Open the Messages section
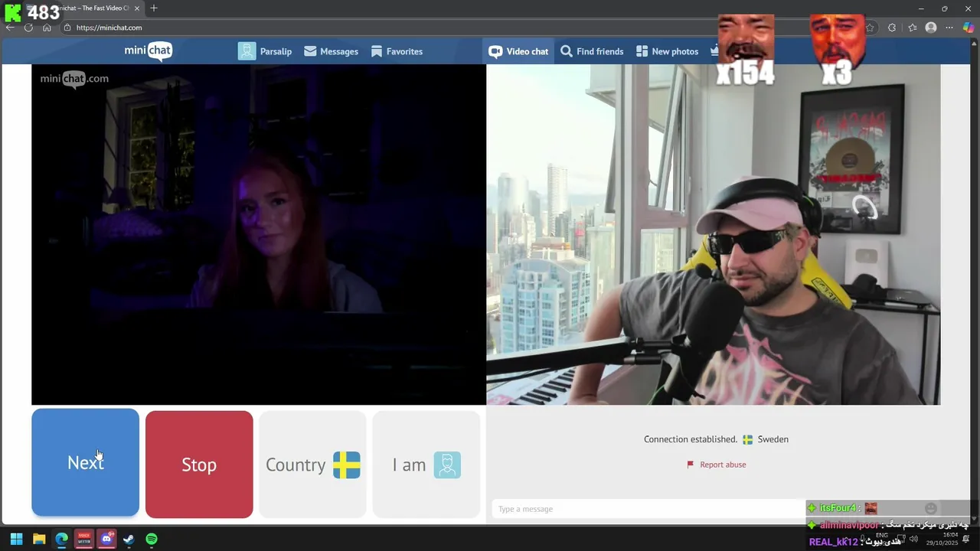 [x=331, y=51]
